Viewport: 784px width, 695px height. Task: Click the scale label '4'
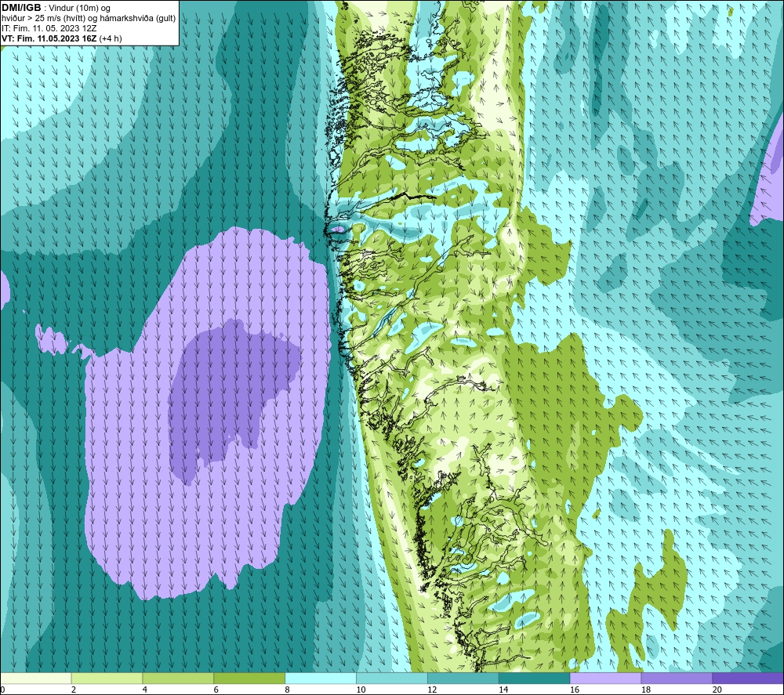point(144,690)
